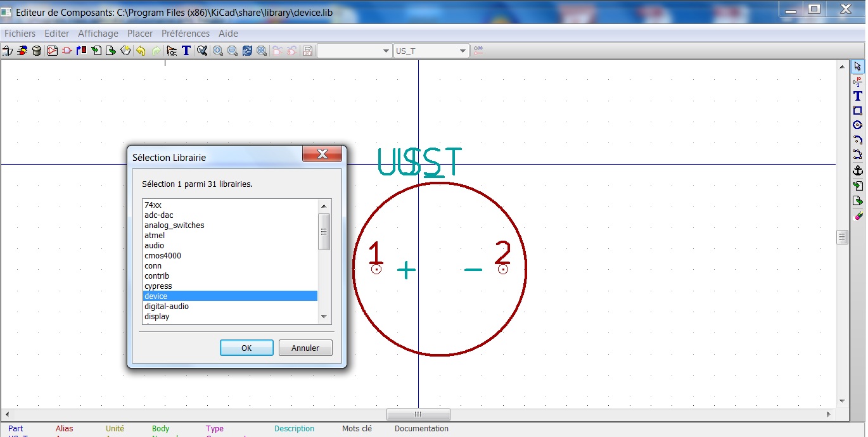Select the atmel library
868x437 pixels.
pos(230,236)
